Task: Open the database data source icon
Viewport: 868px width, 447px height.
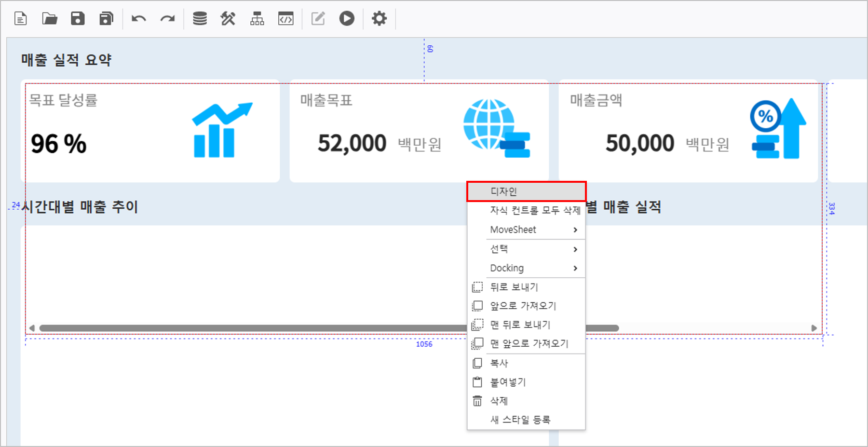Action: tap(200, 19)
